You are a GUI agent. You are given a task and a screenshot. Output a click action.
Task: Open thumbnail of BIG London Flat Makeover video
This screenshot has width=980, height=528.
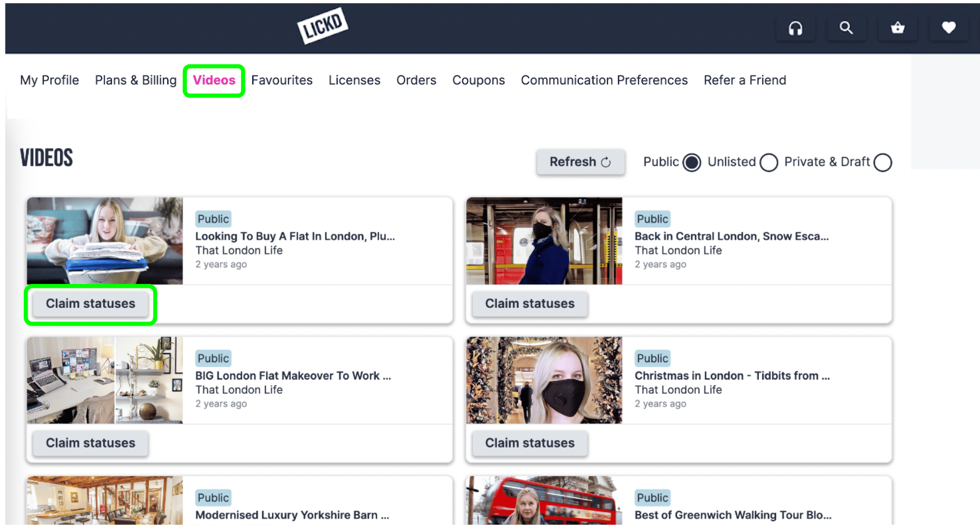point(105,380)
